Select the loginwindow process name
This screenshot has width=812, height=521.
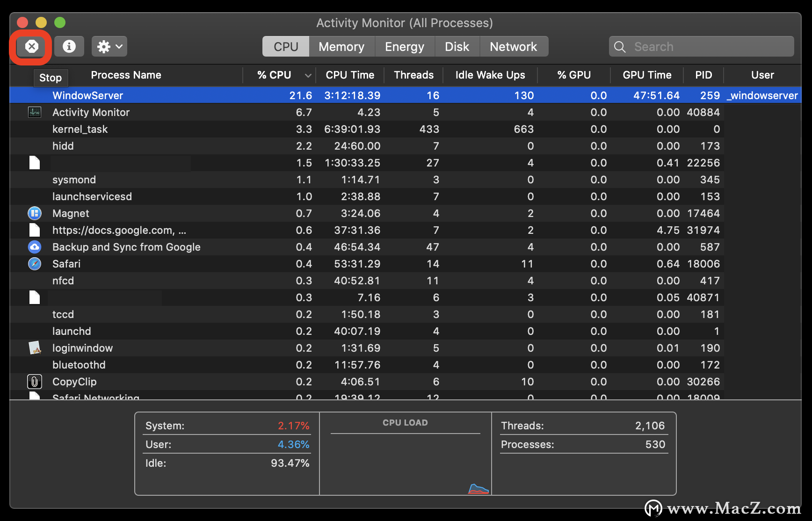click(82, 348)
